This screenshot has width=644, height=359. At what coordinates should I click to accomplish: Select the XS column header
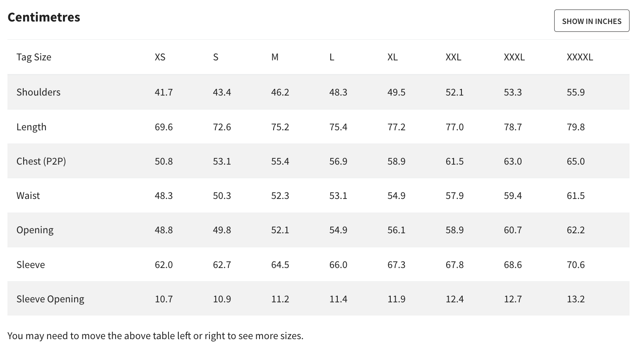(160, 57)
